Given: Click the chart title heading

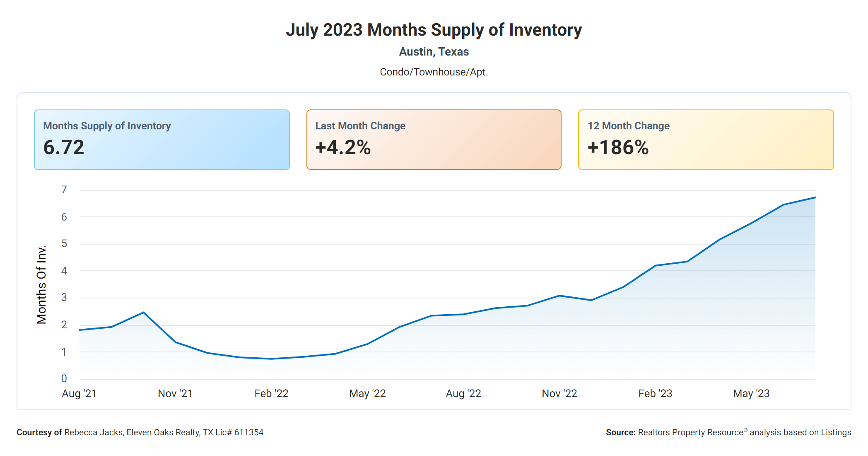Looking at the screenshot, I should (434, 30).
